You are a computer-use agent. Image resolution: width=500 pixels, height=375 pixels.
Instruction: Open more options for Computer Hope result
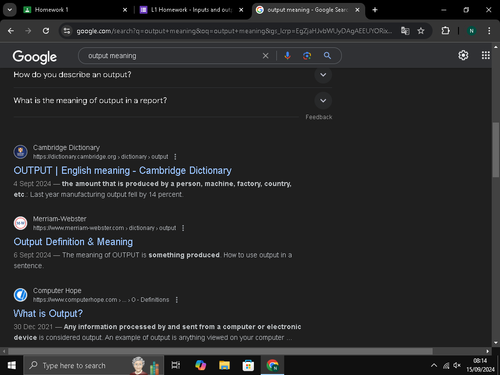(x=177, y=300)
